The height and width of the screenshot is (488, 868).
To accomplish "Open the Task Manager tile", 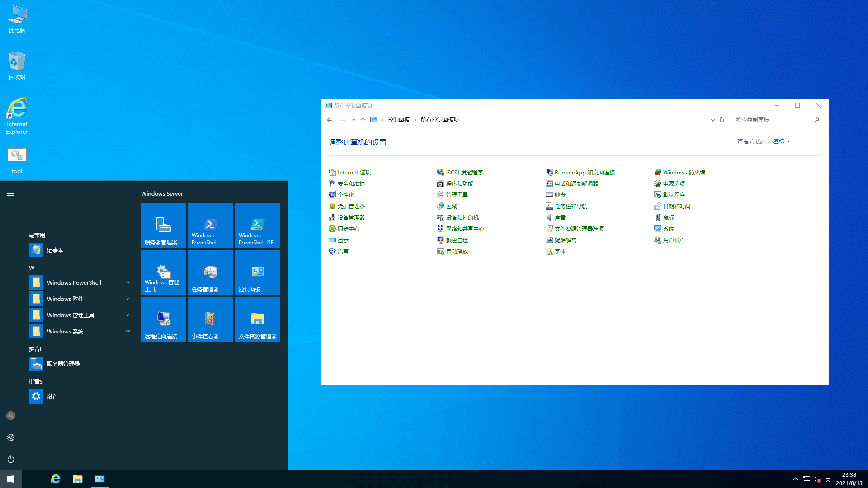I will click(x=210, y=272).
